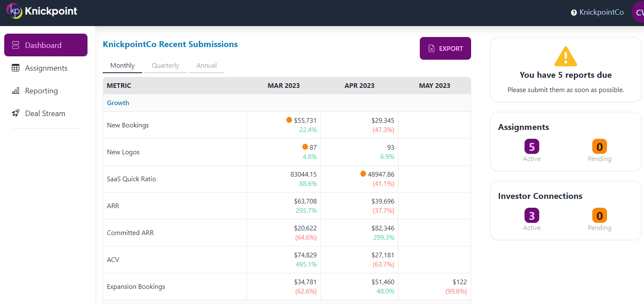Click ARR March value $63,708
Viewport: 644px width, 304px height.
pos(305,201)
